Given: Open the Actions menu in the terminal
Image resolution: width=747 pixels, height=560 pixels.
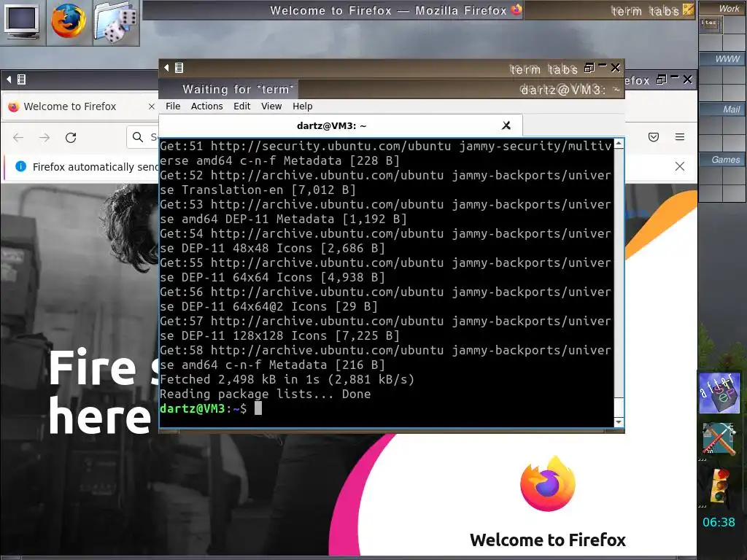Looking at the screenshot, I should pyautogui.click(x=206, y=106).
